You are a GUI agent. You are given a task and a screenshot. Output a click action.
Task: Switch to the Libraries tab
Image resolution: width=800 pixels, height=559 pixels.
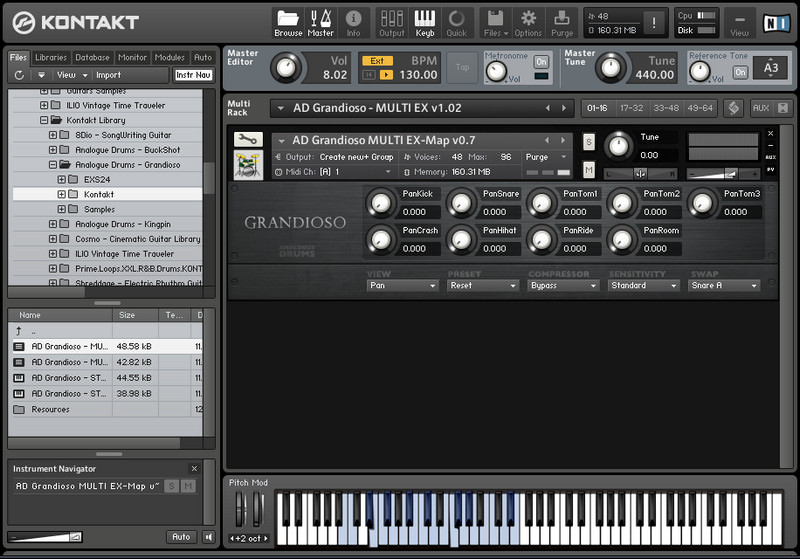point(51,57)
